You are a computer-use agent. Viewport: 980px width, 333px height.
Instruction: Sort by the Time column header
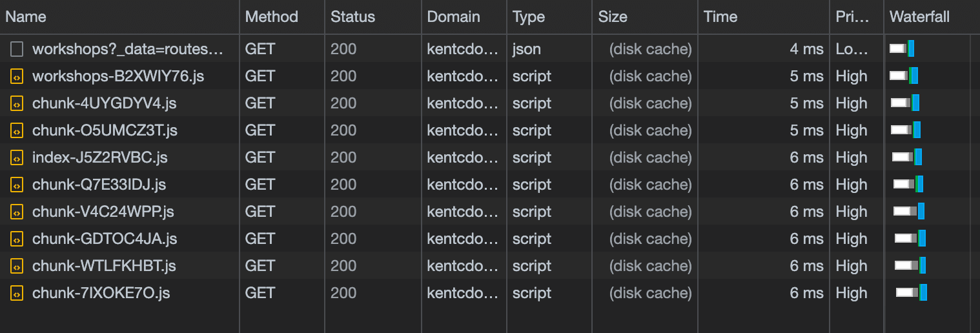(x=720, y=17)
